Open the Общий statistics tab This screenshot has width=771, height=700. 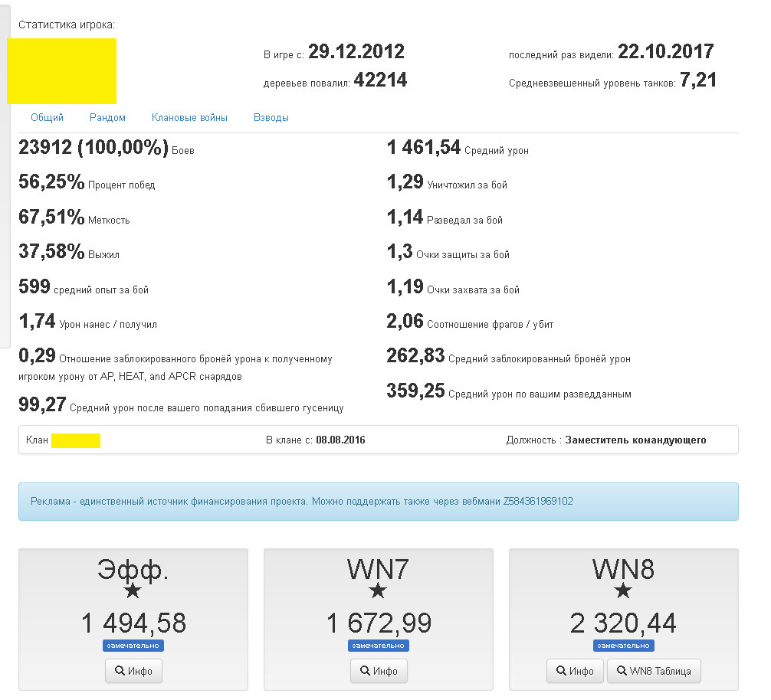click(x=48, y=117)
